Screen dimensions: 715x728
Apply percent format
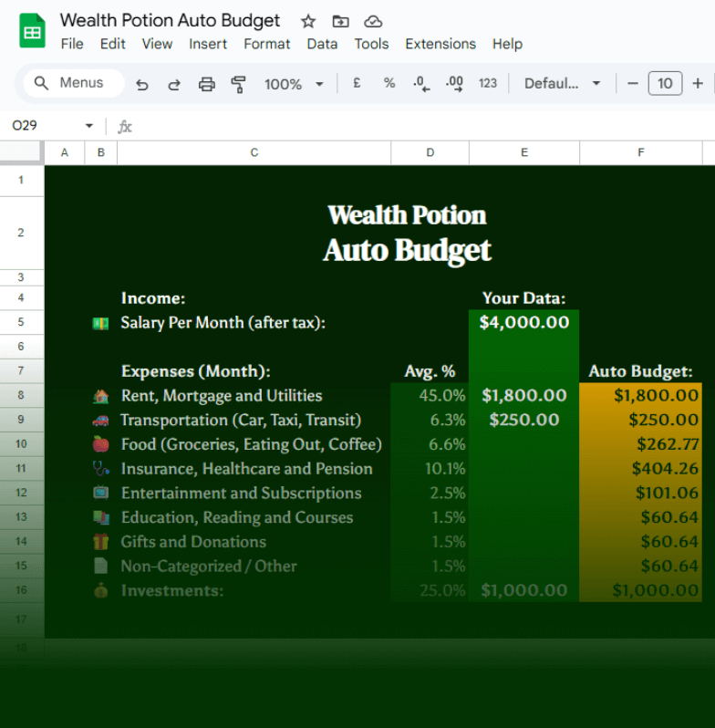(389, 83)
